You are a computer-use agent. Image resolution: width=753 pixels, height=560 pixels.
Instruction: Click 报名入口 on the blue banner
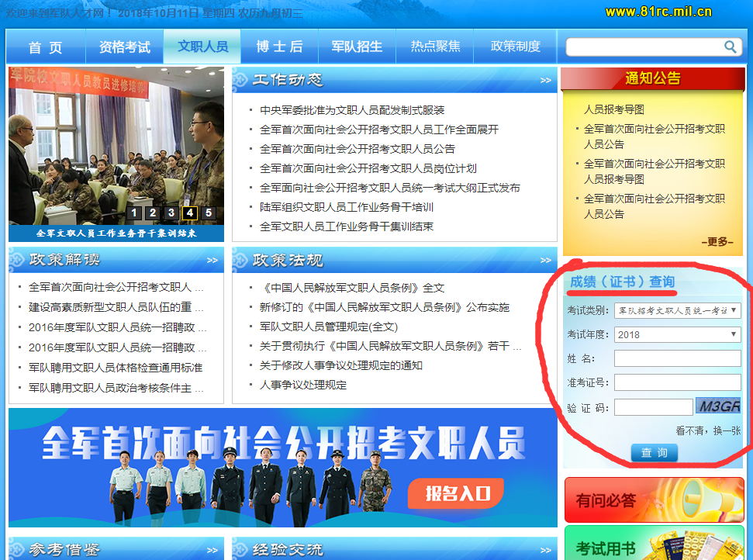456,492
